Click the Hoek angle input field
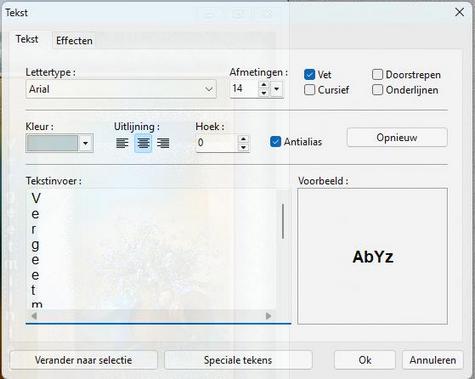 click(217, 143)
